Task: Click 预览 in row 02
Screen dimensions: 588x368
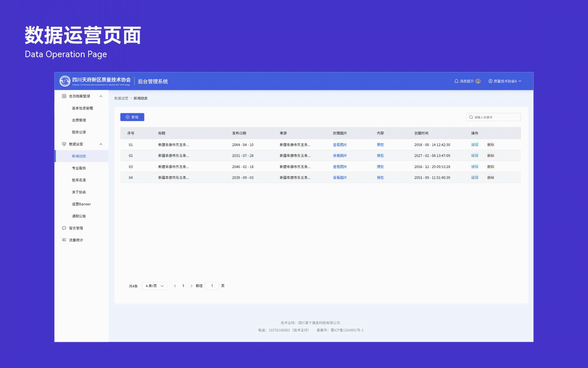Action: click(x=380, y=156)
